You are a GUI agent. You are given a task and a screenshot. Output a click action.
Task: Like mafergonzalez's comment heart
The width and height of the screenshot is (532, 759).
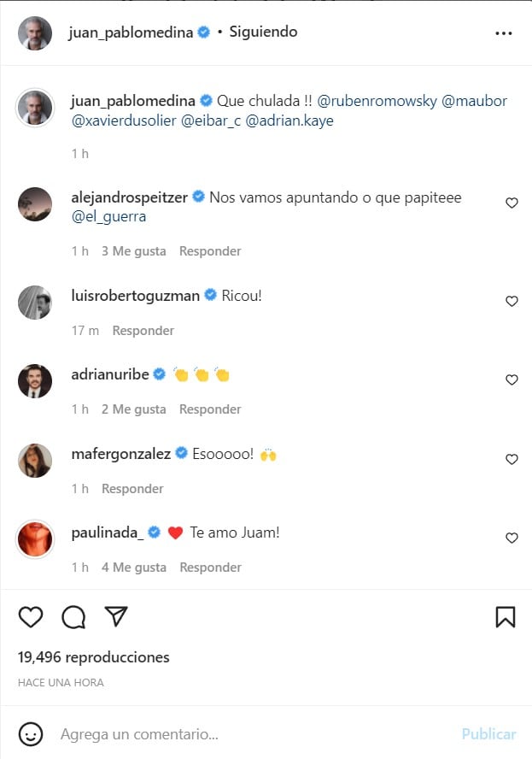pos(512,460)
